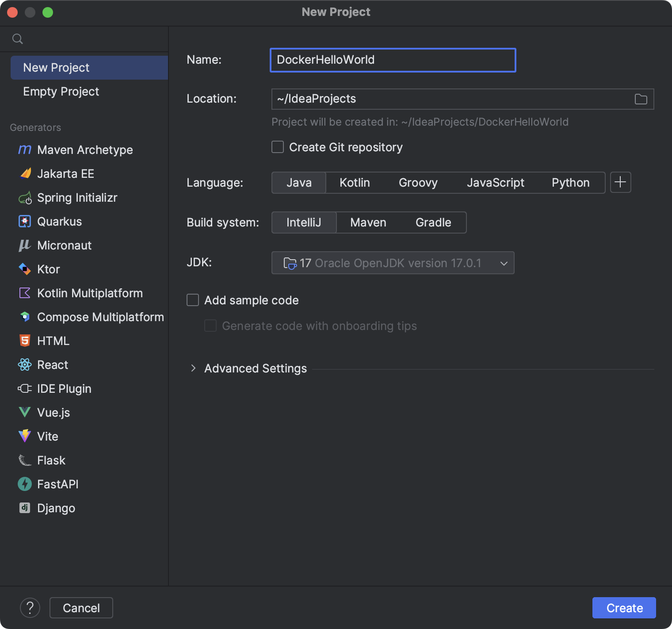Click the Create button
672x629 pixels.
[624, 608]
